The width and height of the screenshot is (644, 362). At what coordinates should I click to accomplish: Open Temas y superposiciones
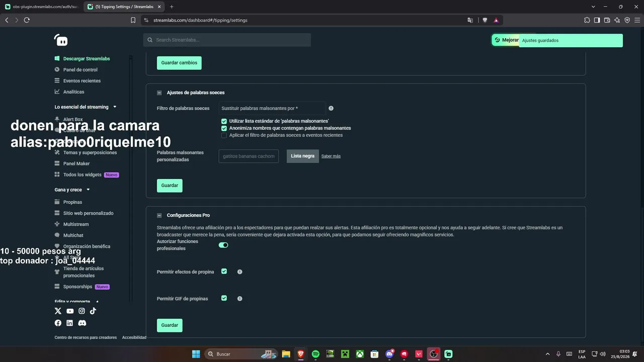tap(86, 153)
